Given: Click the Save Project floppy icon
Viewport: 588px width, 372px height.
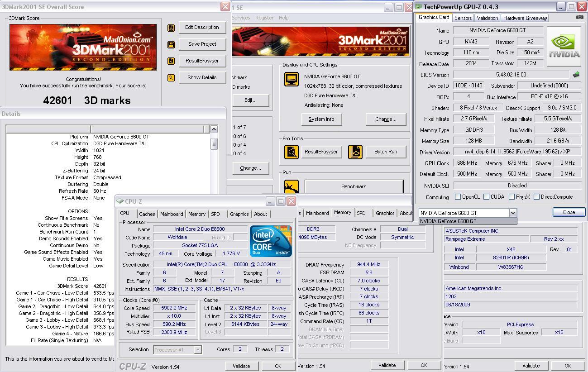Looking at the screenshot, I should (171, 44).
